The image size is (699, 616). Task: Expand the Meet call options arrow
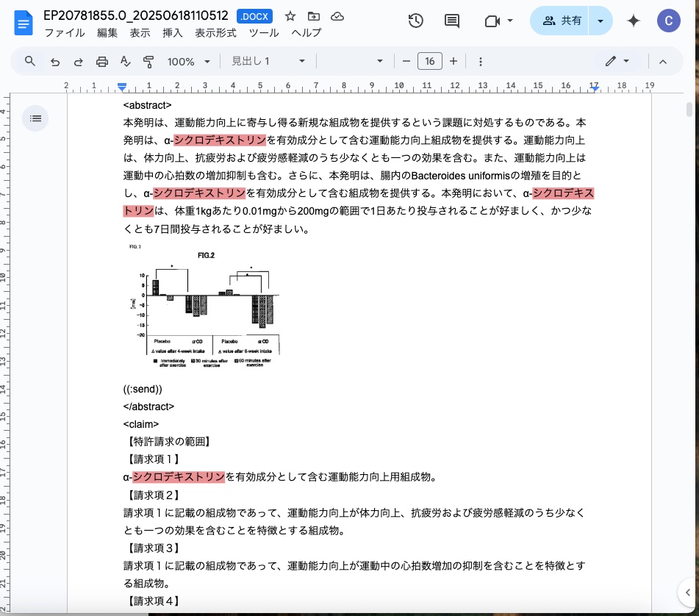(x=510, y=21)
